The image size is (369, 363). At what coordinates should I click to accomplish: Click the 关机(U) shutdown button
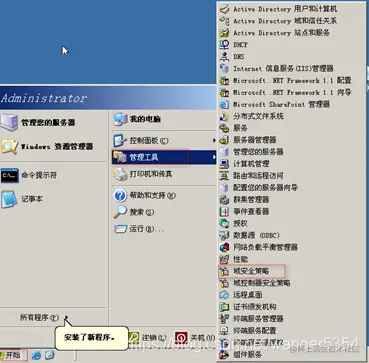195,338
